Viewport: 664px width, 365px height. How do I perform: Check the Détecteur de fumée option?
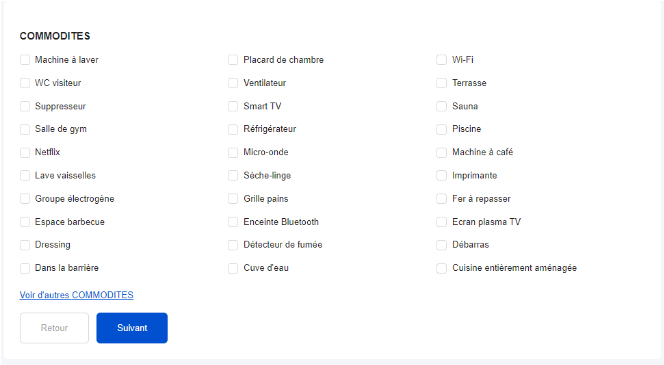pos(233,245)
